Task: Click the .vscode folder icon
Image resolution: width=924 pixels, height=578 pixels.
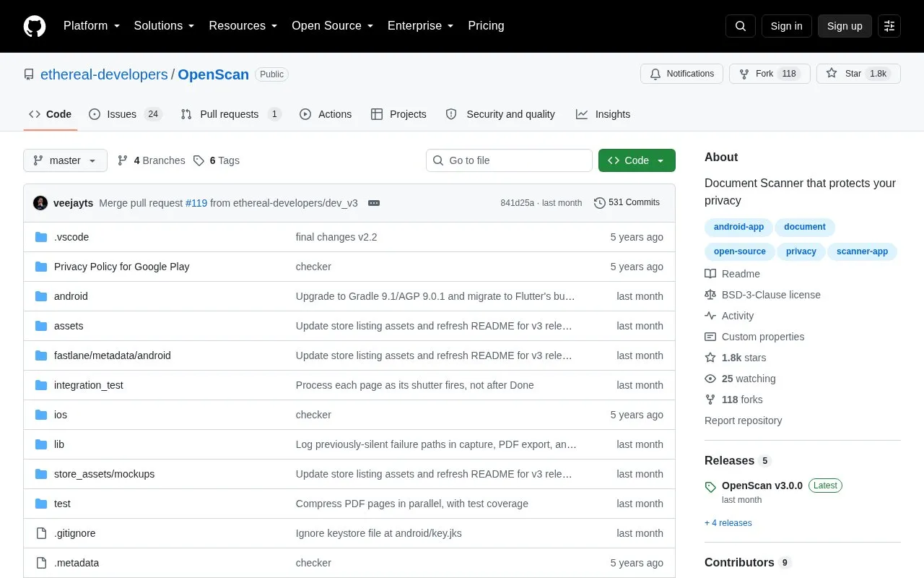Action: [x=41, y=237]
